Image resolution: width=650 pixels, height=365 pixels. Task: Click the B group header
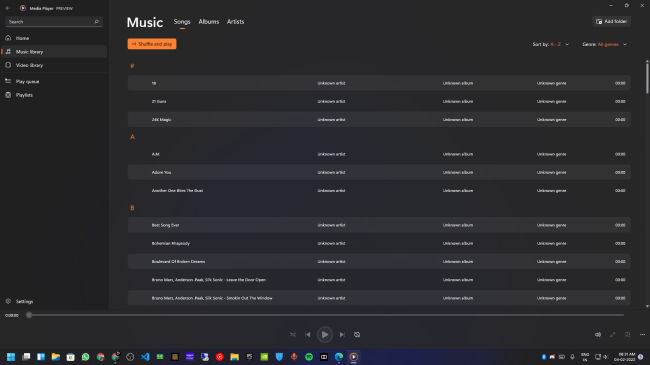132,208
